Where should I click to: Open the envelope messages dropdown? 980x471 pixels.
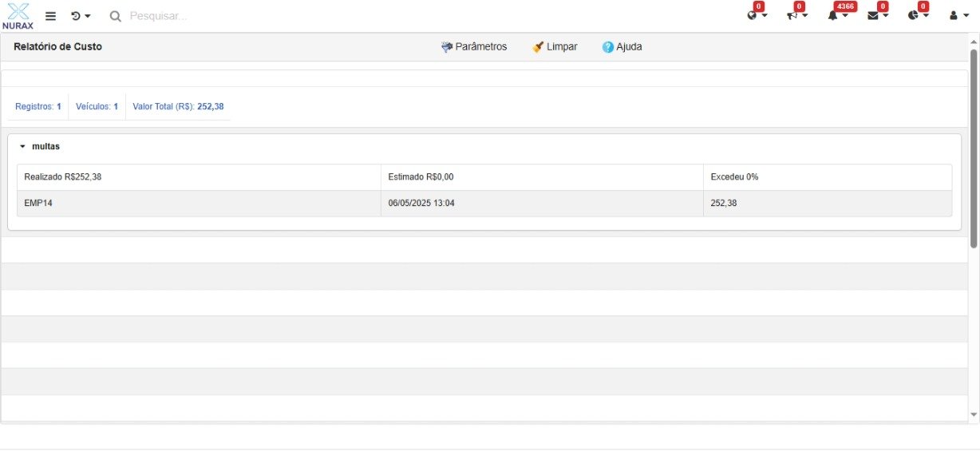click(877, 15)
